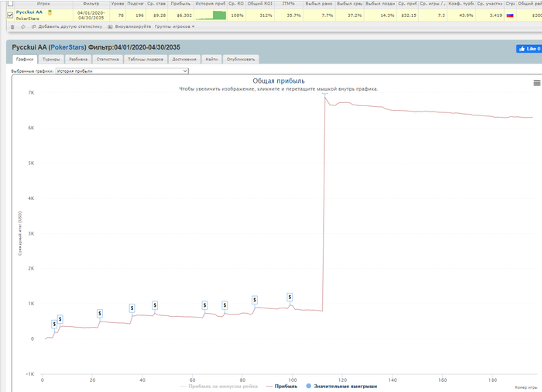This screenshot has height=392, width=542.
Task: Sort by the Фильтр column header
Action: tap(91, 3)
